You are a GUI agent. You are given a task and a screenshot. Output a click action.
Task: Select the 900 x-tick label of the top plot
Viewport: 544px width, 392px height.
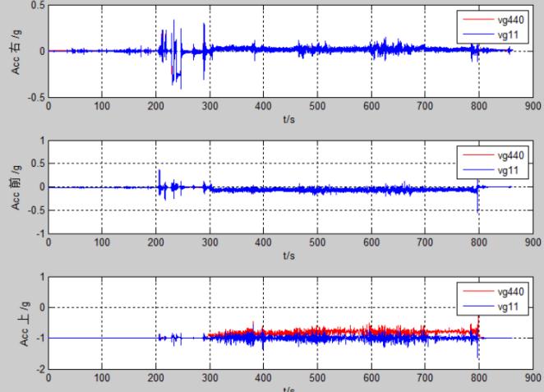pos(532,106)
